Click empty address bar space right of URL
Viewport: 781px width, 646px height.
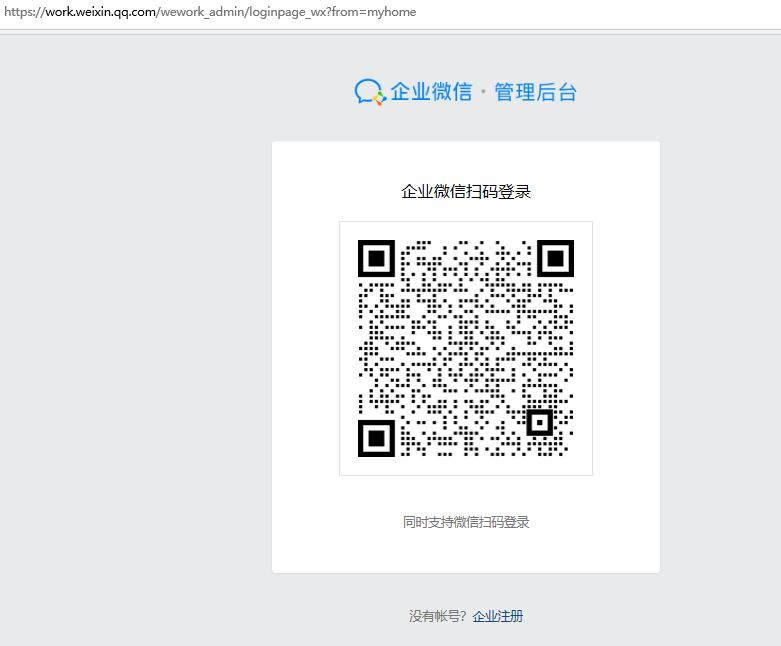pos(600,12)
